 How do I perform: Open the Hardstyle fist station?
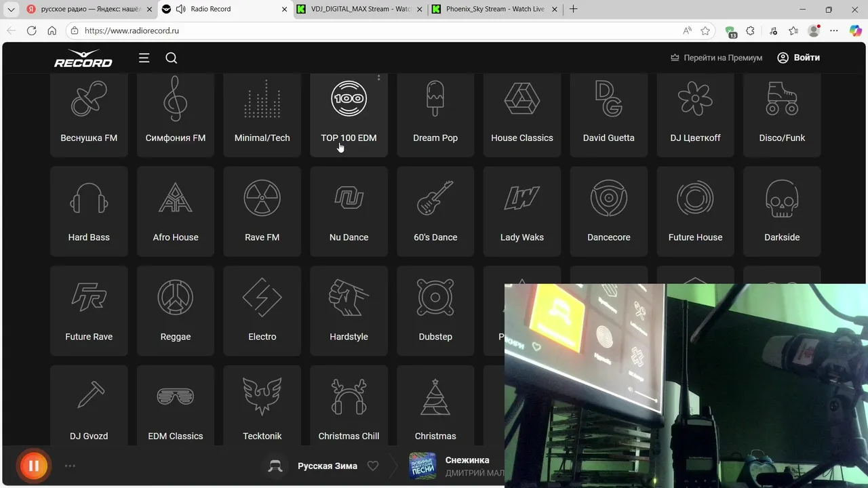pos(349,311)
